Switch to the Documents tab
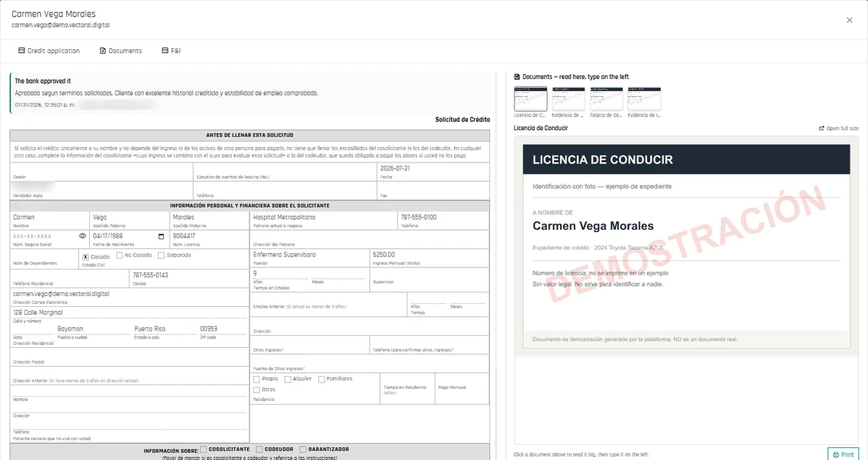 click(121, 51)
